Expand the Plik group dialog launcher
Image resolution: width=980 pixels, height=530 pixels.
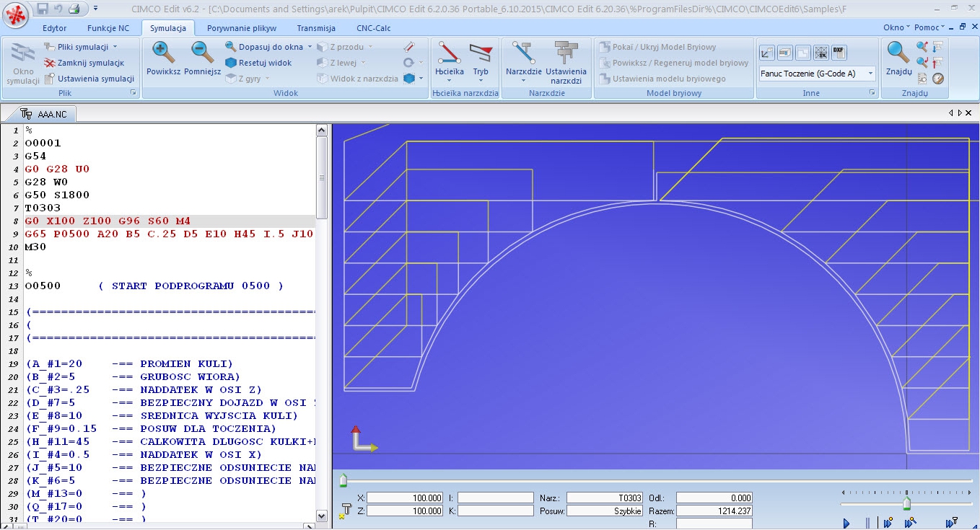tap(133, 93)
